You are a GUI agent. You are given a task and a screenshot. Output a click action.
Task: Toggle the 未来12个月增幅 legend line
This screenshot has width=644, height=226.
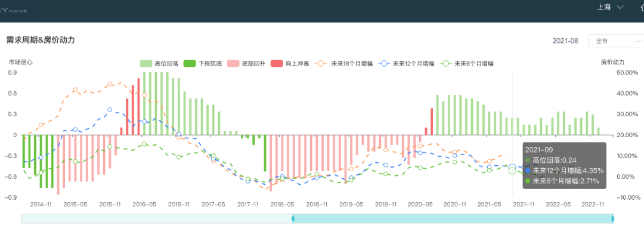(x=405, y=64)
